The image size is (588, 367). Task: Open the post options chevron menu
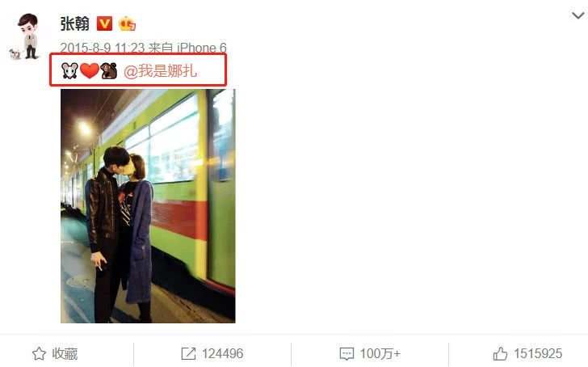[577, 15]
